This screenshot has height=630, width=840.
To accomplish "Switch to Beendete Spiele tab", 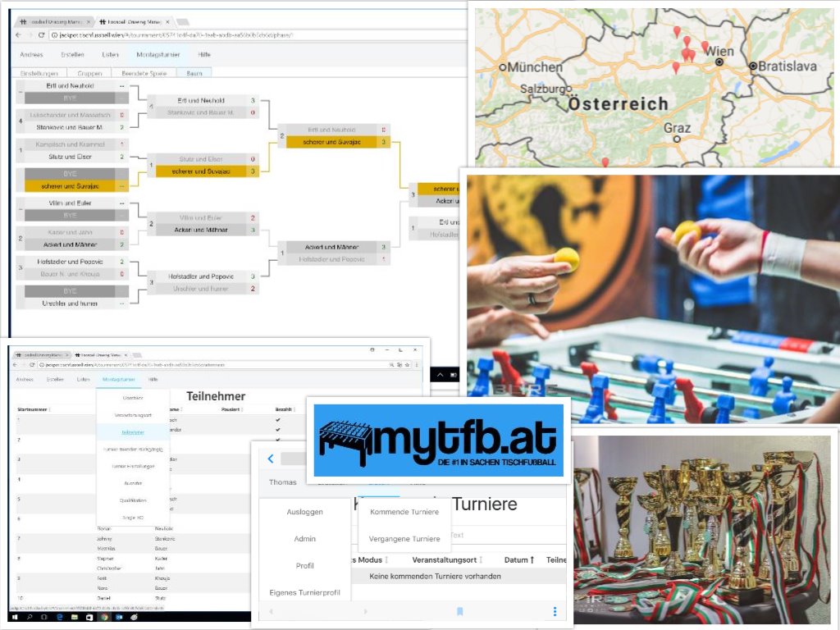I will (144, 73).
